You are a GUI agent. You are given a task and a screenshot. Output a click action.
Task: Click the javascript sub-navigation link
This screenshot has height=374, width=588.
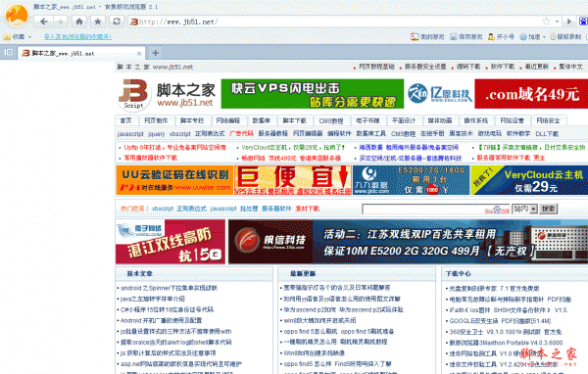130,134
